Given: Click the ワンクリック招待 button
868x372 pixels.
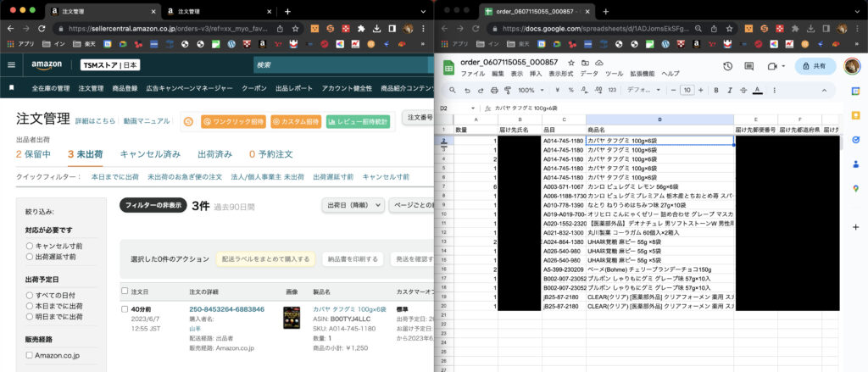Looking at the screenshot, I should click(x=233, y=122).
